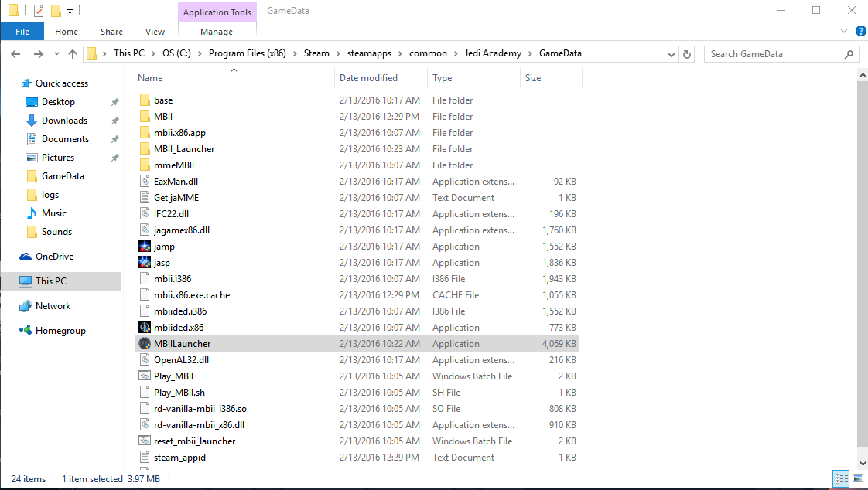This screenshot has width=868, height=490.
Task: Click the Properties quick access toolbar icon
Action: point(38,11)
